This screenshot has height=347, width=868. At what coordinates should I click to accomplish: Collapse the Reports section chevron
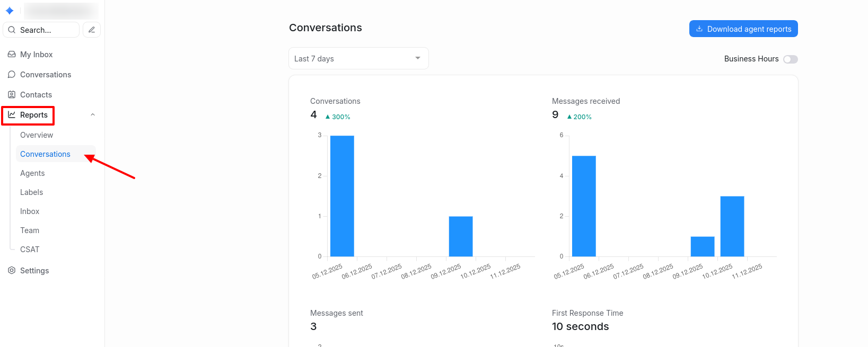[x=93, y=115]
